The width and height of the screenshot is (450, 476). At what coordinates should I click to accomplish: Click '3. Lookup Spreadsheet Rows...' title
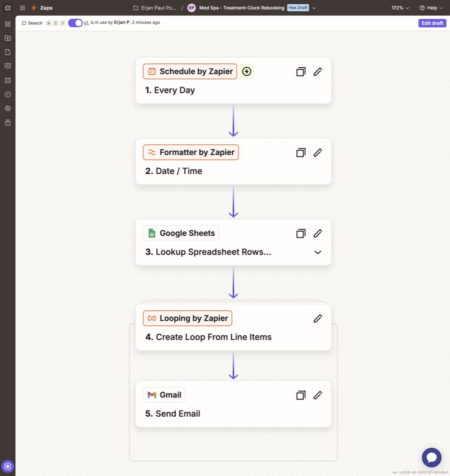click(x=208, y=252)
